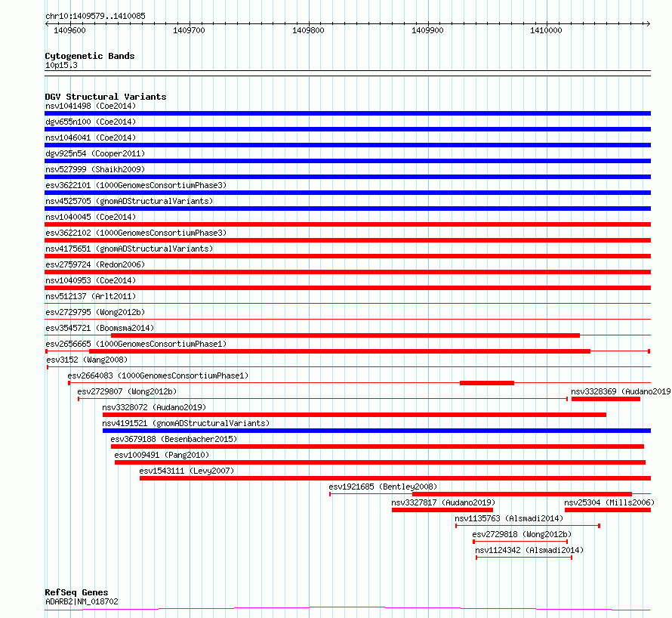
Task: Choose esv1921685 (Bentley2008) variant label
Action: 383,487
